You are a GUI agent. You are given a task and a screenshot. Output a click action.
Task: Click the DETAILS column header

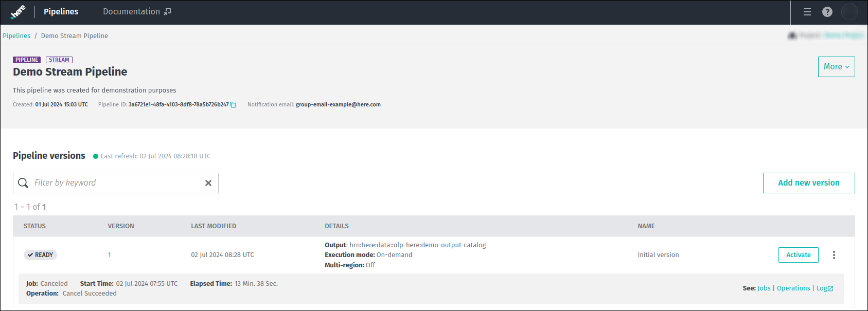pos(336,226)
